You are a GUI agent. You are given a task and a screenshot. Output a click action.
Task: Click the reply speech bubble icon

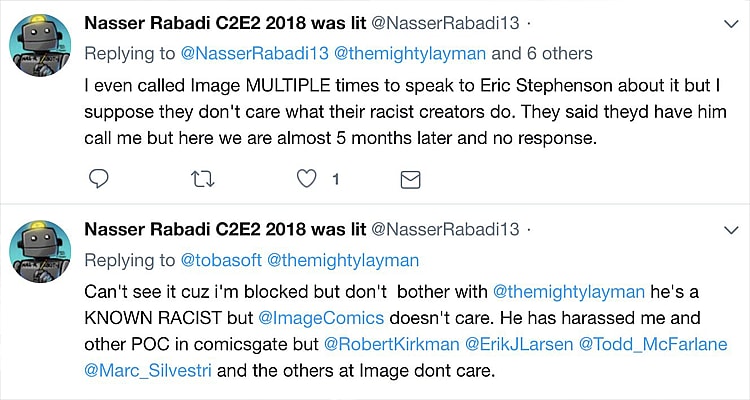(98, 179)
